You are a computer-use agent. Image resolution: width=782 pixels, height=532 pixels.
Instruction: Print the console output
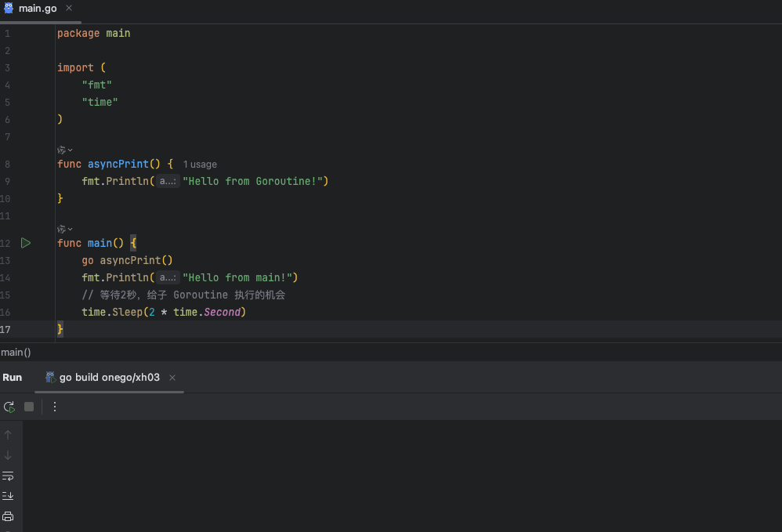click(8, 516)
